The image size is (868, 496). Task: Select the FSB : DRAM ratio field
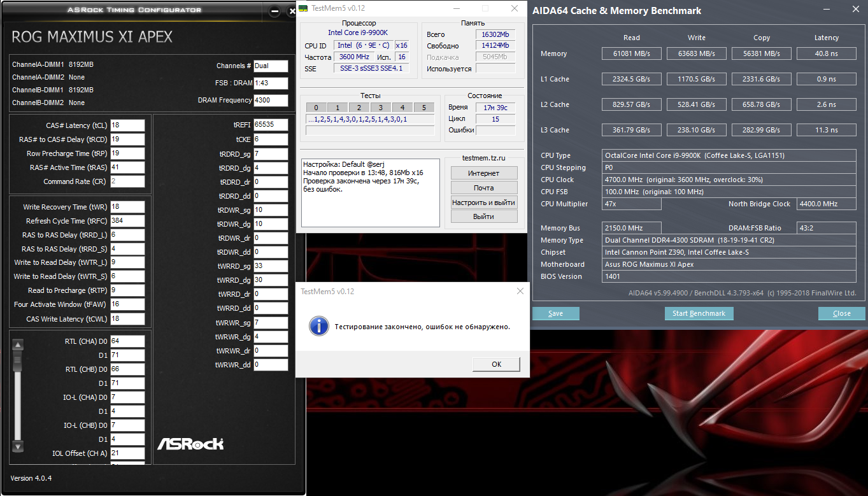271,83
